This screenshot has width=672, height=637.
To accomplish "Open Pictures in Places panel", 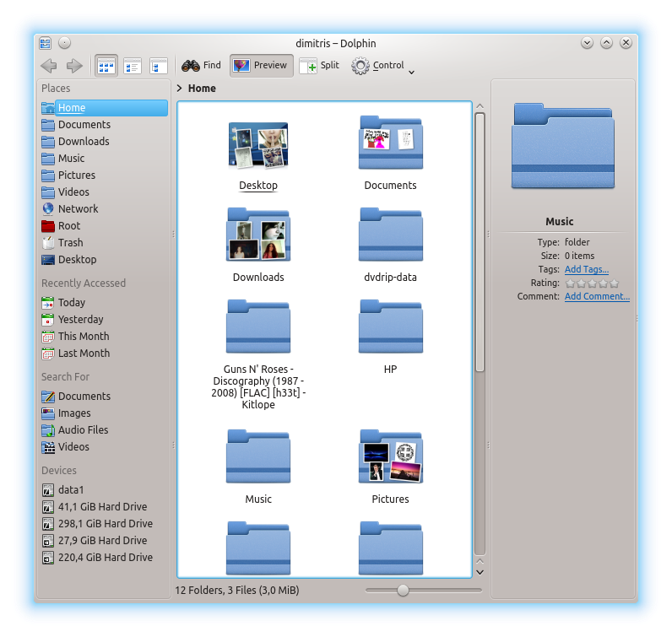I will [104, 175].
